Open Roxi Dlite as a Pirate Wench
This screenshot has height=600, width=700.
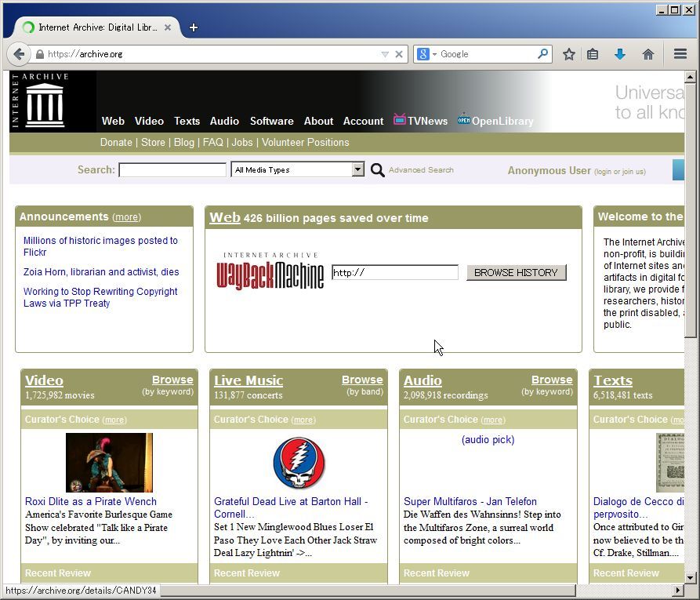coord(91,501)
